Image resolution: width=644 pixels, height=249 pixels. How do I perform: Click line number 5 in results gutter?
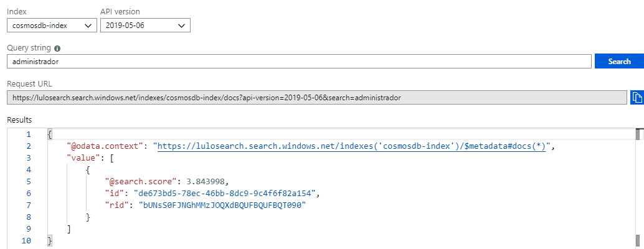pos(29,182)
